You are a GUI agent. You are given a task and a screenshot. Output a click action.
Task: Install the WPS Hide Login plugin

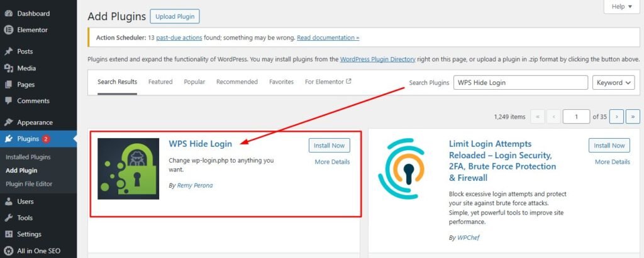click(330, 145)
